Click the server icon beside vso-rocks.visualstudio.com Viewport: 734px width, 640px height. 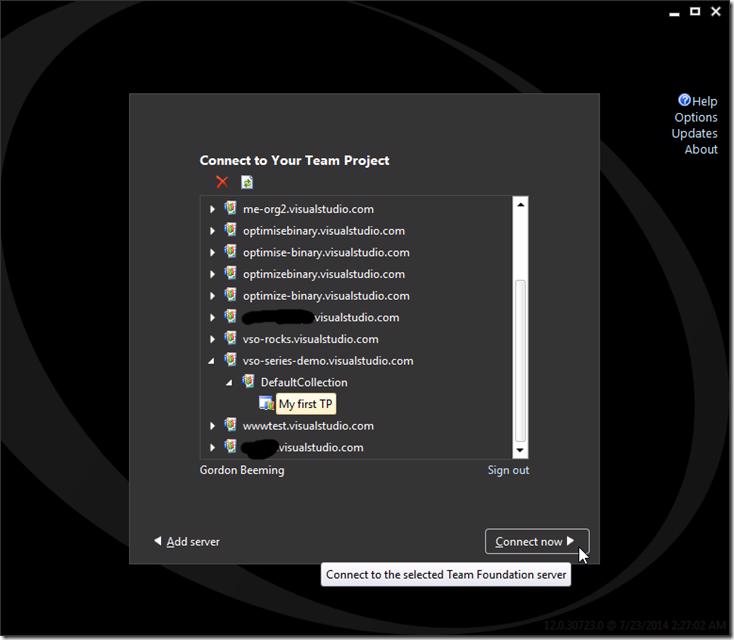click(x=231, y=338)
